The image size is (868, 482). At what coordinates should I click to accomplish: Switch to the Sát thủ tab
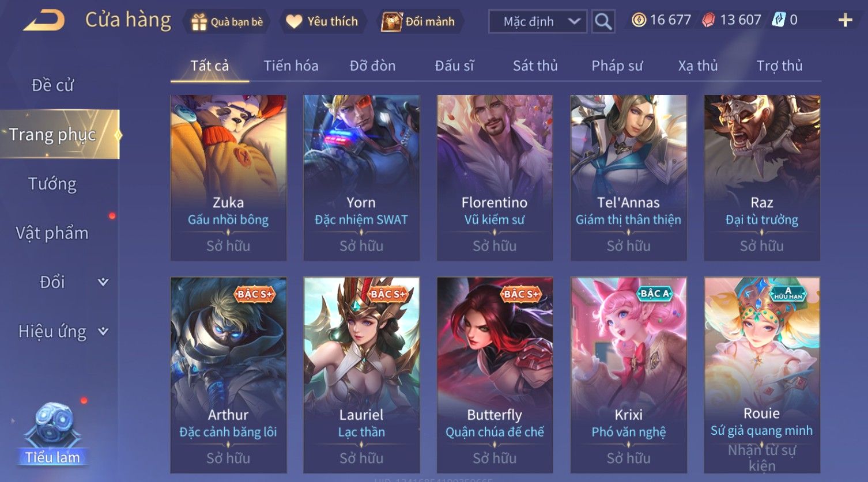[535, 66]
